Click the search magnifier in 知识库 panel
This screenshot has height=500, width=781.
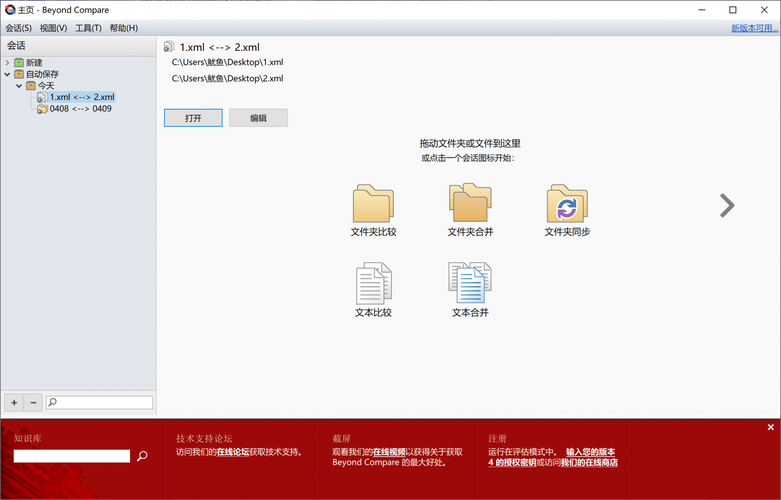(x=142, y=456)
